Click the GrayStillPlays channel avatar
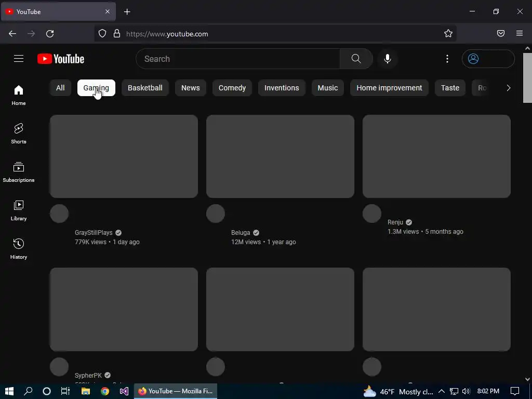 pyautogui.click(x=59, y=214)
